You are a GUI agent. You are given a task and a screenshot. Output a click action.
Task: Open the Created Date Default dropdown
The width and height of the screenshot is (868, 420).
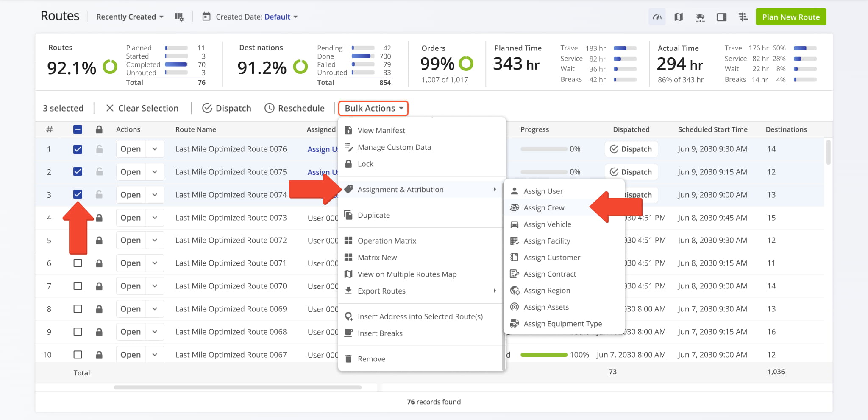281,17
